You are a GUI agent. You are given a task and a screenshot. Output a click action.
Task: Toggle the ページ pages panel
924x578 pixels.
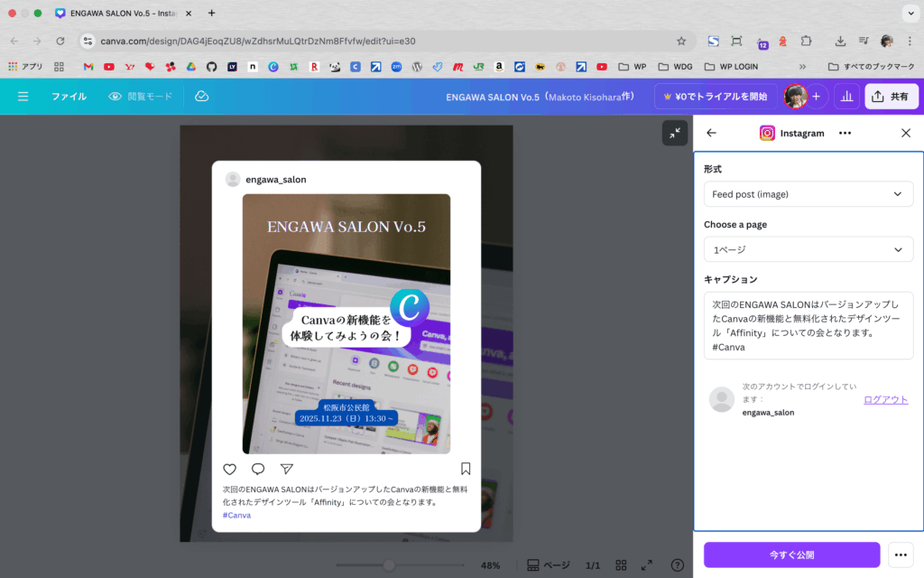548,565
